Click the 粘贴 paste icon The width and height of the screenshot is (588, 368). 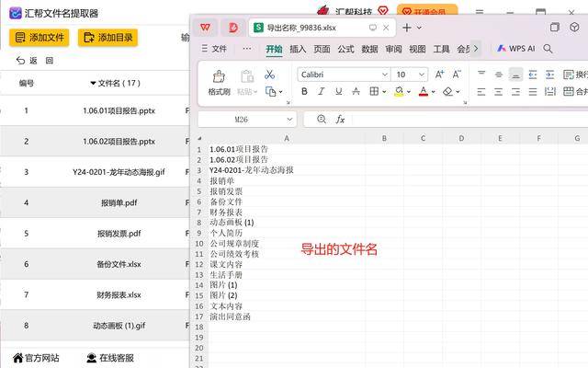coord(247,76)
